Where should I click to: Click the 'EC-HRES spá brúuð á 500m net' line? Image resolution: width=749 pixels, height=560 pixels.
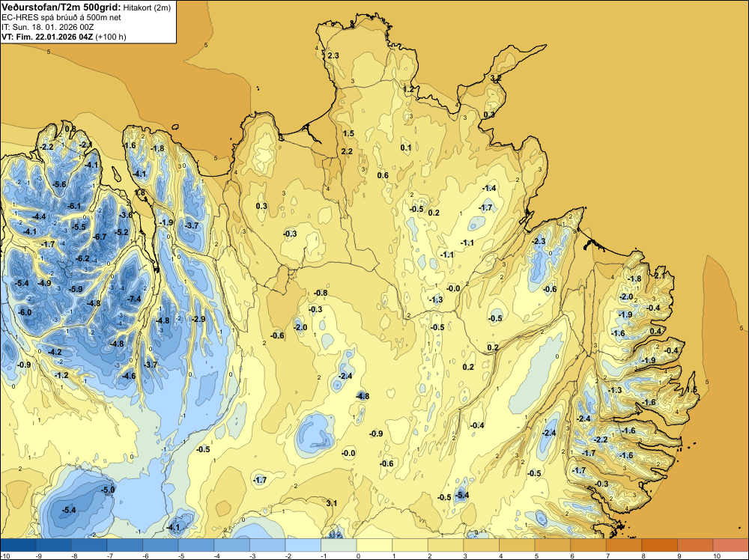pyautogui.click(x=61, y=18)
